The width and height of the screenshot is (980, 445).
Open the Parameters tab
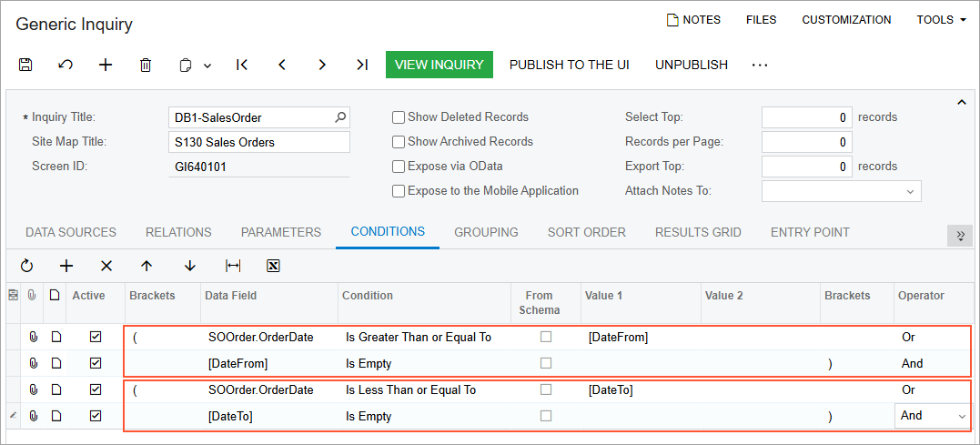(x=280, y=232)
